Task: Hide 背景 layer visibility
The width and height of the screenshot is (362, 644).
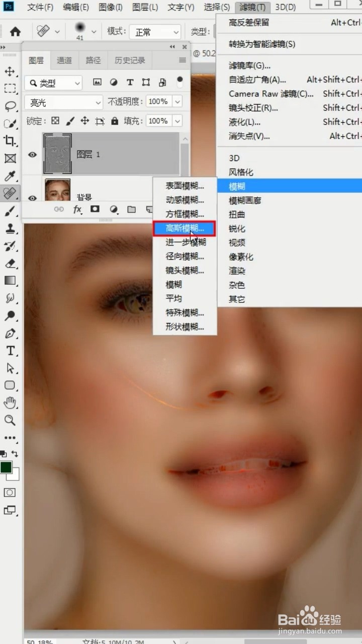Action: (x=32, y=197)
